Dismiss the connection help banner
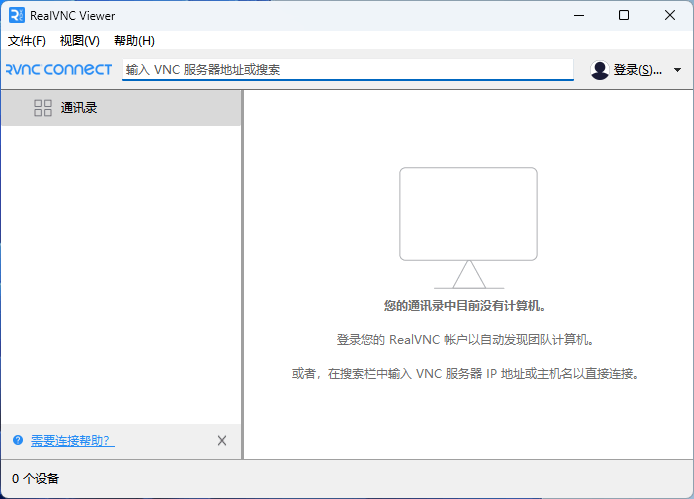 tap(222, 441)
